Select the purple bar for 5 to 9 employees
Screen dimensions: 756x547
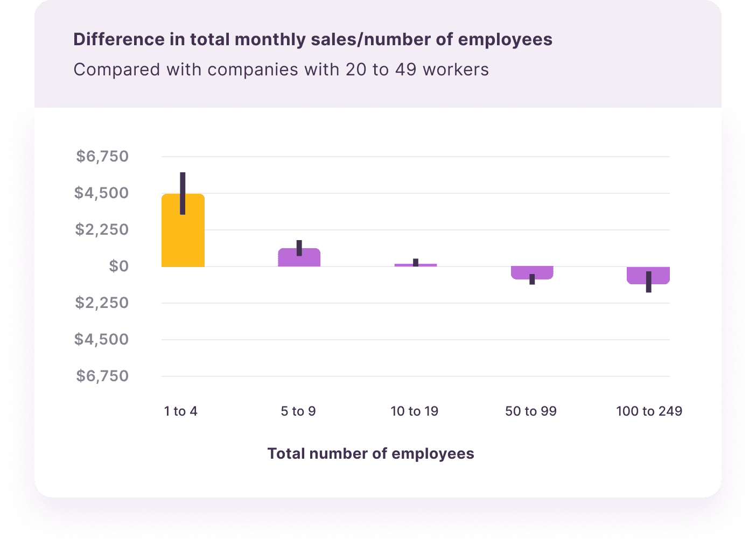pyautogui.click(x=299, y=257)
